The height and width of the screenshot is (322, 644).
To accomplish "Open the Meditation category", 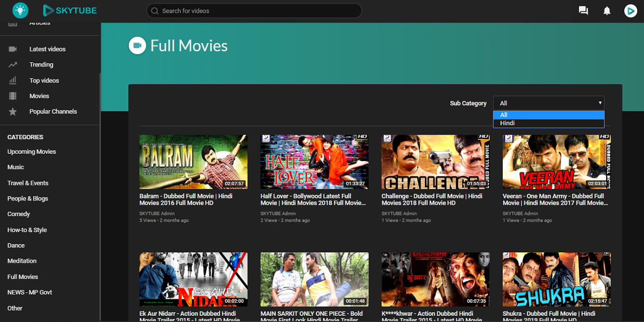I will (22, 261).
